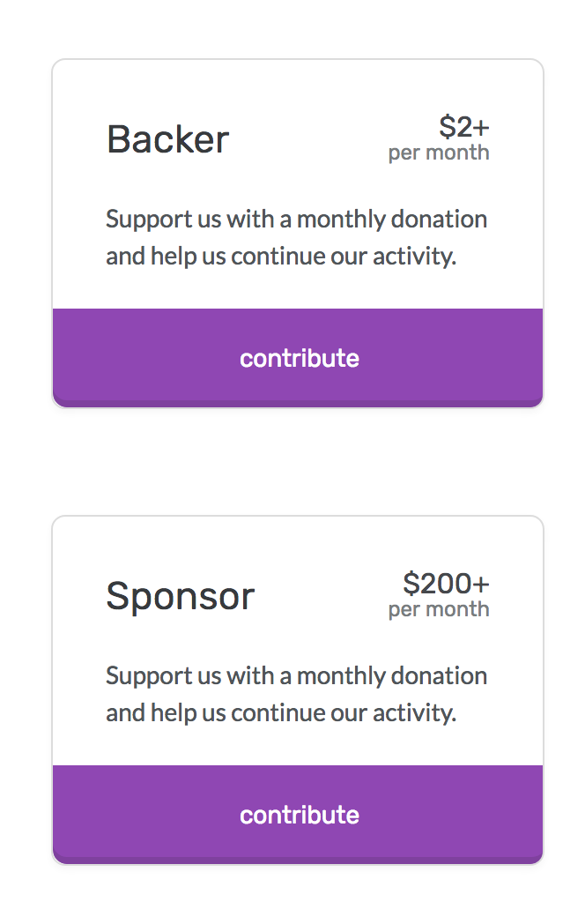Viewport: 585px width, 924px height.
Task: Click the word contribute in Backer button
Action: tap(300, 358)
